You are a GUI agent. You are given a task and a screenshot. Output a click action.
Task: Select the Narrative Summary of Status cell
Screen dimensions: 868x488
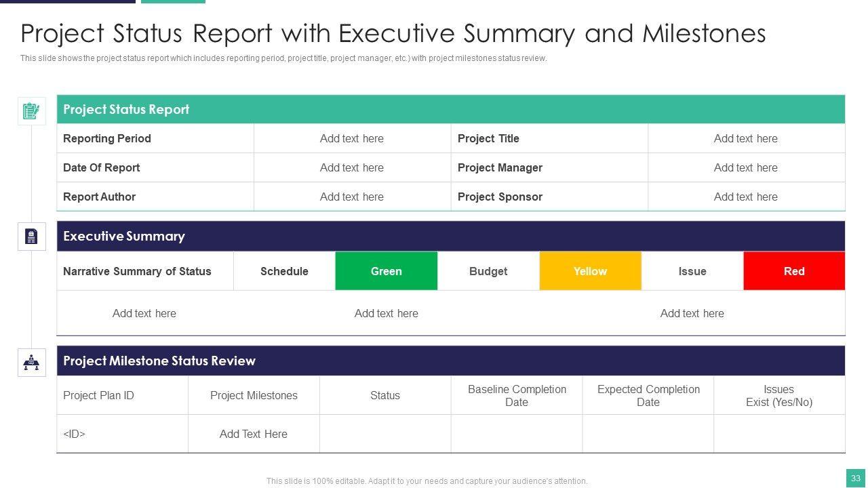(137, 271)
